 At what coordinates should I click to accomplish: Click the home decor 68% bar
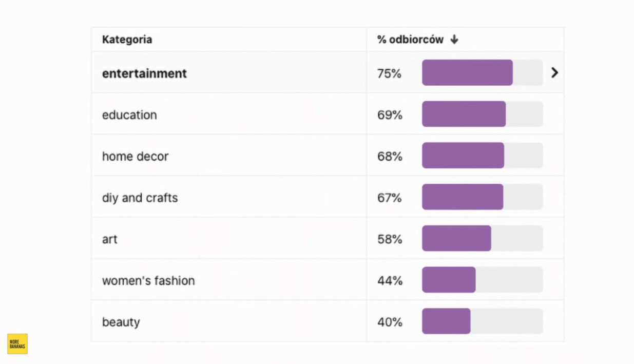point(463,156)
